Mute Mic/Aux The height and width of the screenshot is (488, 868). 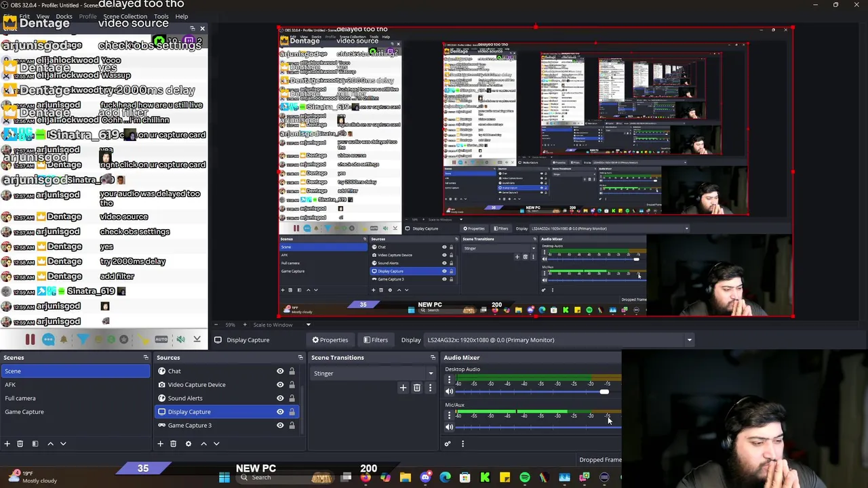click(x=449, y=427)
